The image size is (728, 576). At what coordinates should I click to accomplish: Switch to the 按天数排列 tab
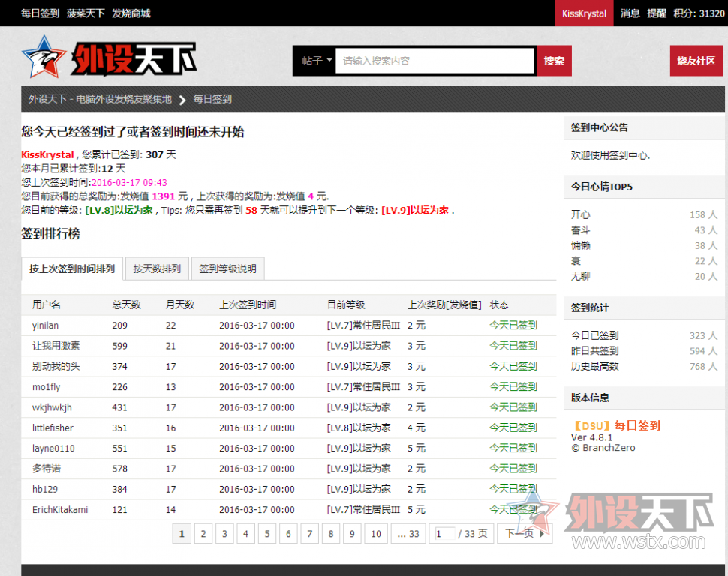point(157,268)
